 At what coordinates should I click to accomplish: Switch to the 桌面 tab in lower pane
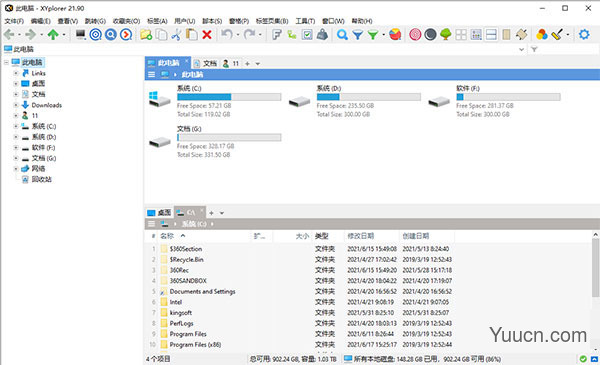pyautogui.click(x=160, y=213)
